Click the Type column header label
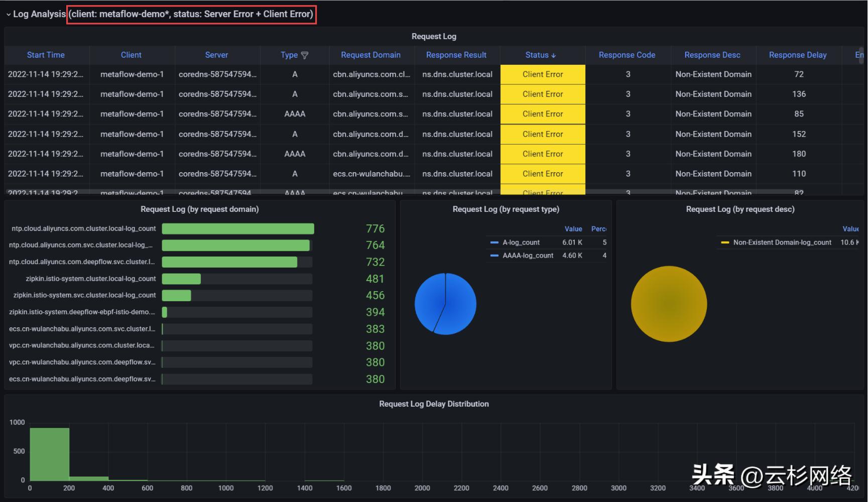The height and width of the screenshot is (502, 868). pos(289,55)
